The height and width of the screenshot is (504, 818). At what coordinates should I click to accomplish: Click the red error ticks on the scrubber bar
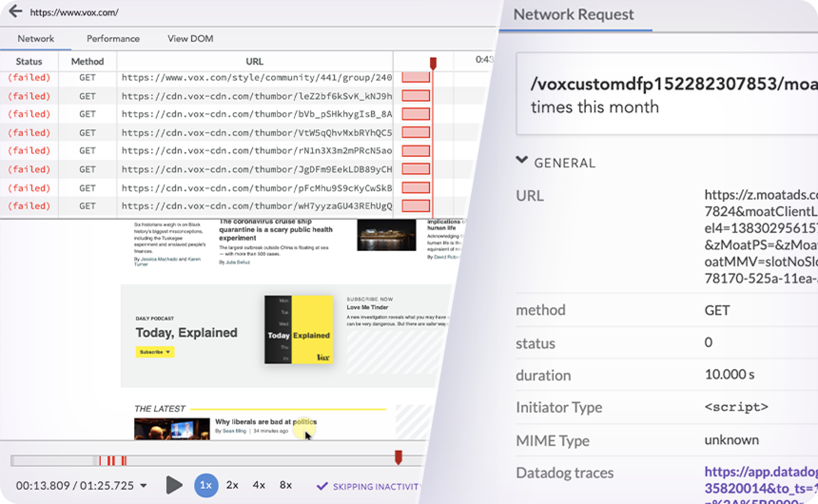112,460
